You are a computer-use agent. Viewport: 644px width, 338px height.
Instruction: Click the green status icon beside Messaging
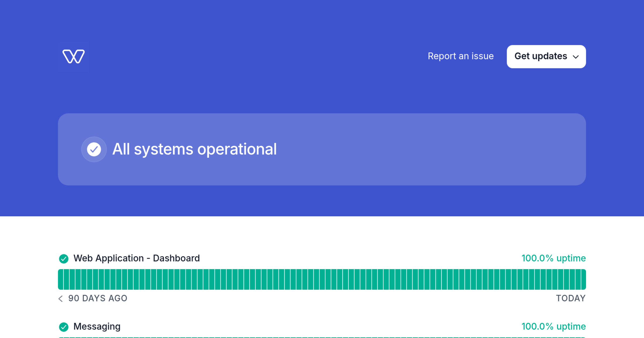[x=64, y=327]
